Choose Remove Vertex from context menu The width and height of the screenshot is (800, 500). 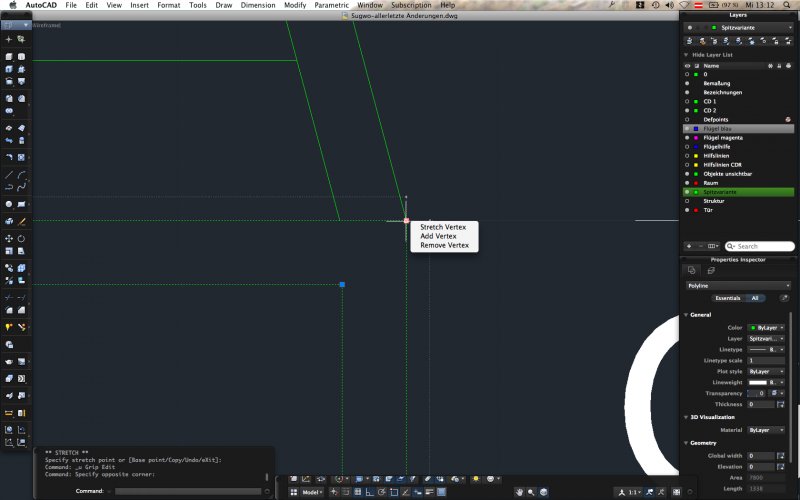pos(444,245)
